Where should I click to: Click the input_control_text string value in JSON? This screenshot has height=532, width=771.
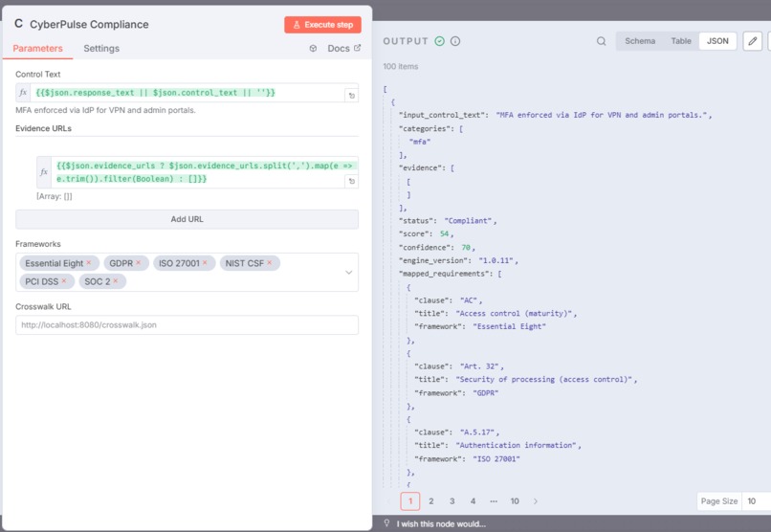(x=602, y=115)
